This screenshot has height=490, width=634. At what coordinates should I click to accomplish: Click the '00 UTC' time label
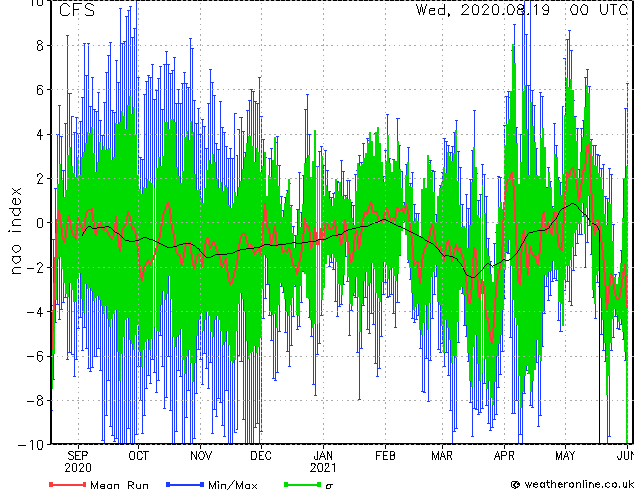tap(599, 10)
